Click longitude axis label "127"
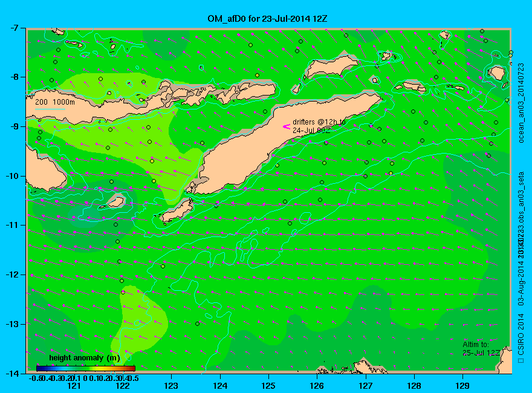Viewport: 532px width, 393px height. (366, 386)
